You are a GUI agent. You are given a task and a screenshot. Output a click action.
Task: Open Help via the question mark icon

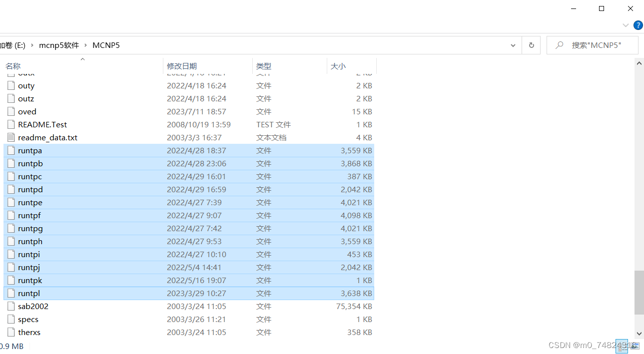(x=638, y=25)
